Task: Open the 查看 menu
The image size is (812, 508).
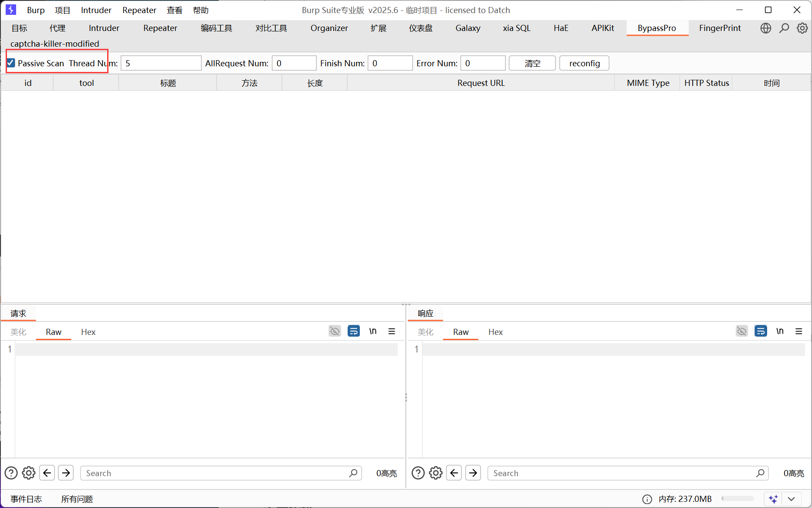Action: [x=175, y=10]
